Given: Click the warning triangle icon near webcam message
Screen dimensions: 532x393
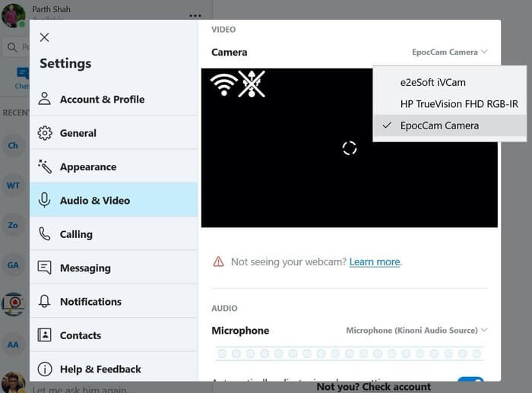Looking at the screenshot, I should pyautogui.click(x=219, y=261).
